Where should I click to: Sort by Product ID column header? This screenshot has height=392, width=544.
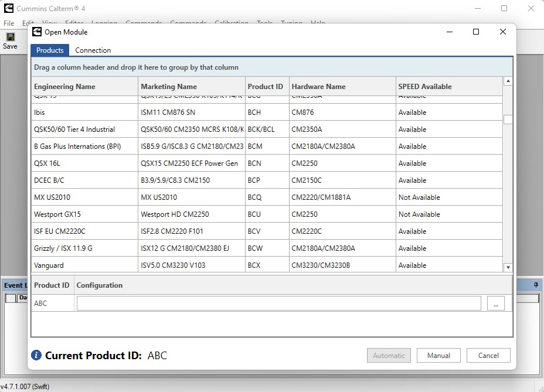(267, 86)
